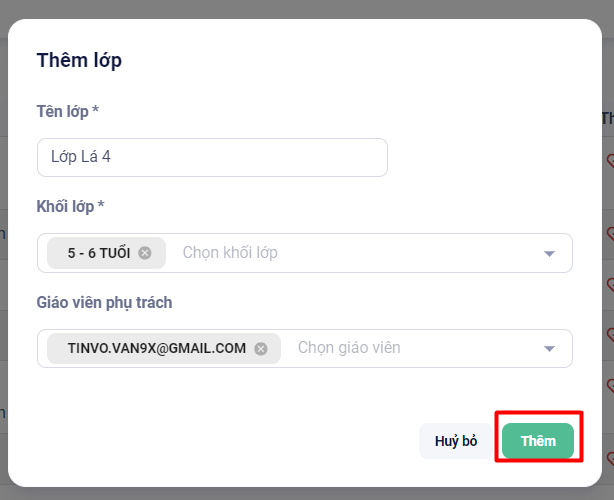Image resolution: width=614 pixels, height=500 pixels.
Task: Click the "Thêm lớp" dialog title
Action: tap(79, 60)
